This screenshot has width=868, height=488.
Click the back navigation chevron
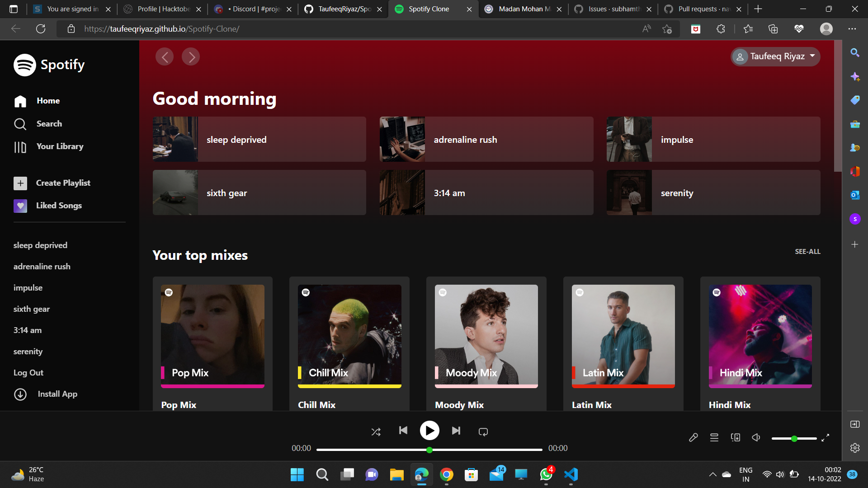pos(165,56)
